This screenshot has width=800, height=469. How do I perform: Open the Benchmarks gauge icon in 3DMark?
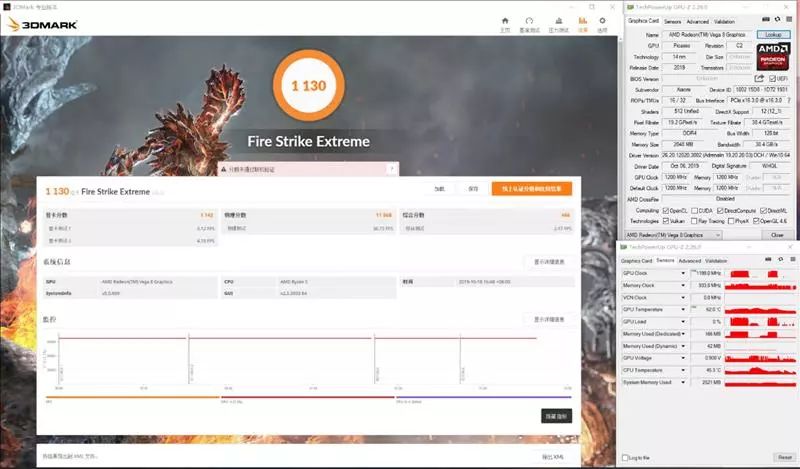click(529, 21)
